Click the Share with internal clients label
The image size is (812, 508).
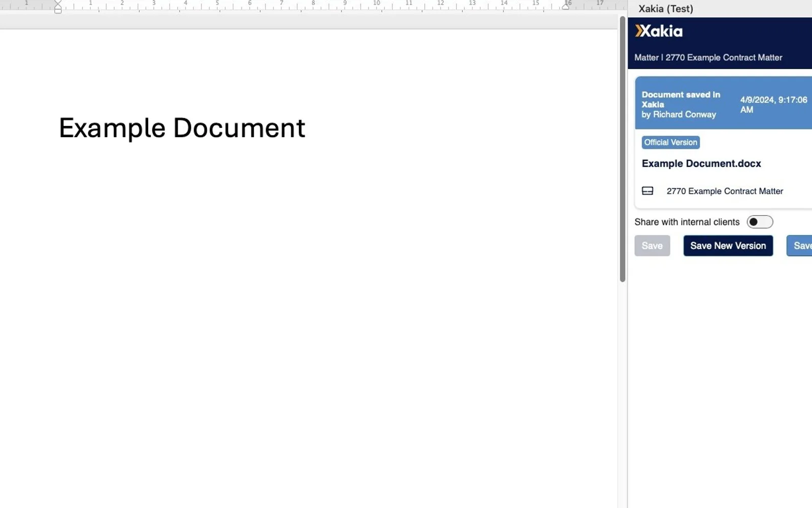click(x=687, y=222)
